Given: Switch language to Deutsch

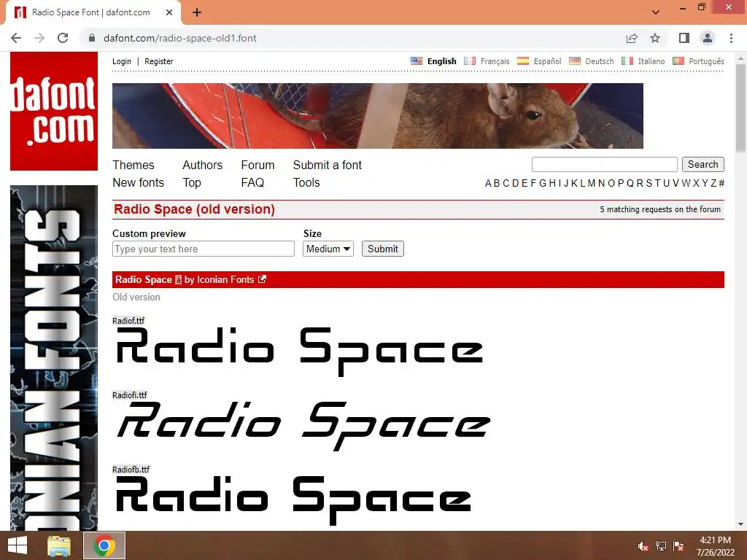Looking at the screenshot, I should coord(600,61).
